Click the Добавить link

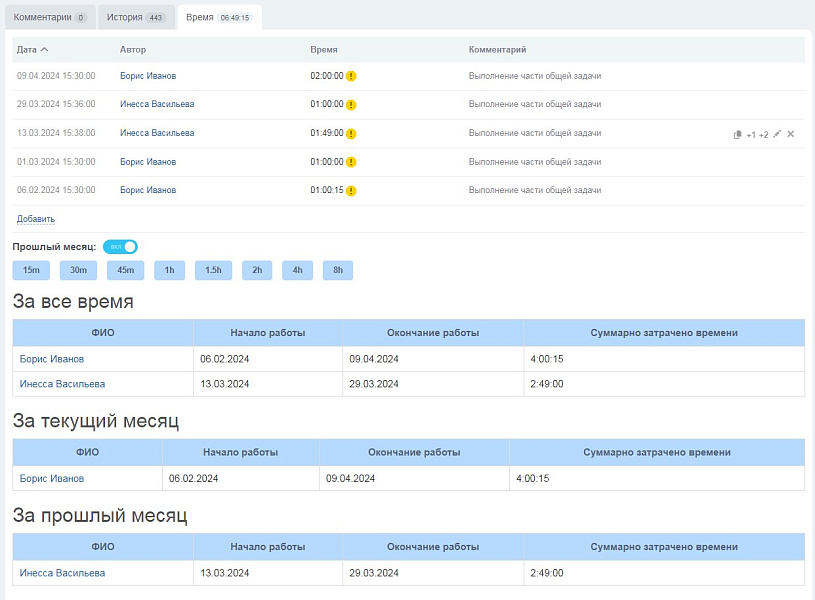[x=36, y=219]
